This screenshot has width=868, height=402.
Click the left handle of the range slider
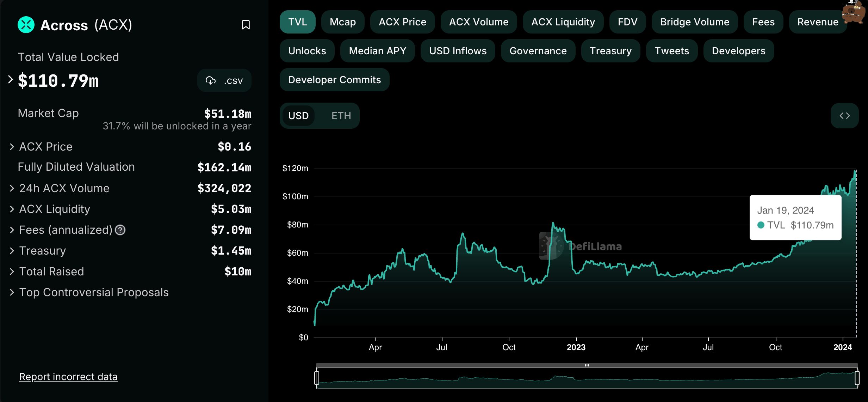click(317, 378)
